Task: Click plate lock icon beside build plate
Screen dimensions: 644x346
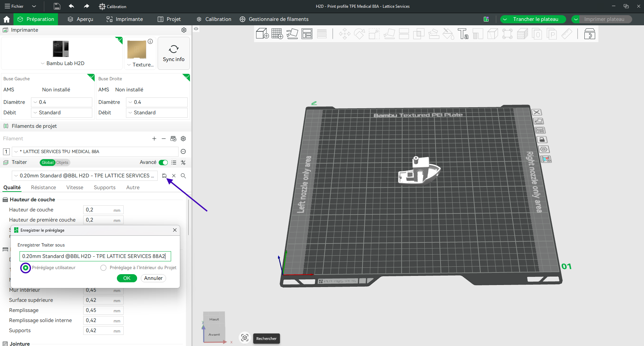Action: coord(542,140)
